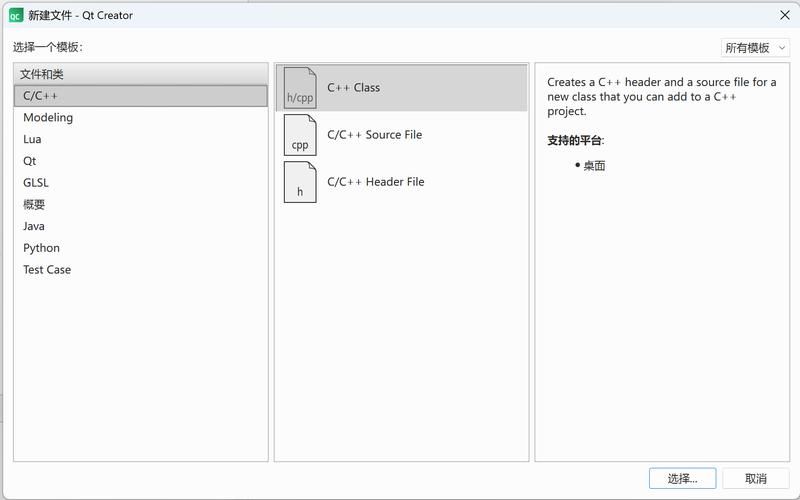The width and height of the screenshot is (800, 500).
Task: Select the Lua category
Action: click(x=141, y=139)
